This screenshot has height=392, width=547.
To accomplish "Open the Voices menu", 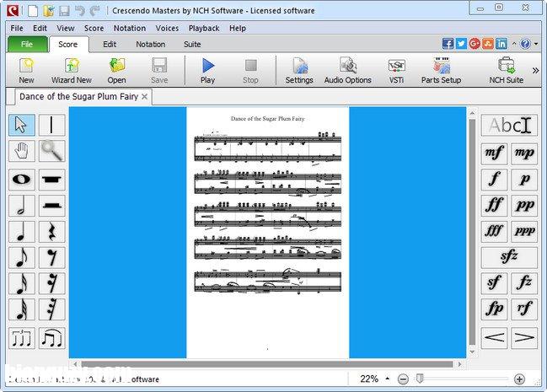I will 167,28.
